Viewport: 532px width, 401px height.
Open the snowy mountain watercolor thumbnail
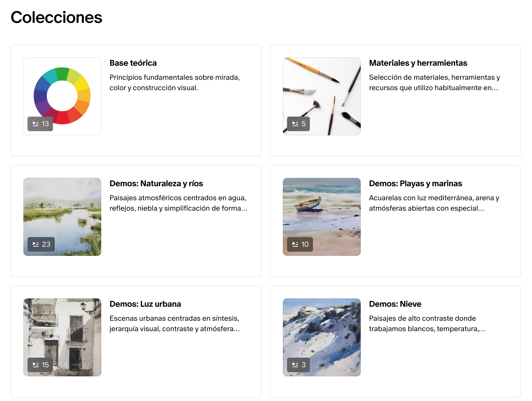click(322, 337)
